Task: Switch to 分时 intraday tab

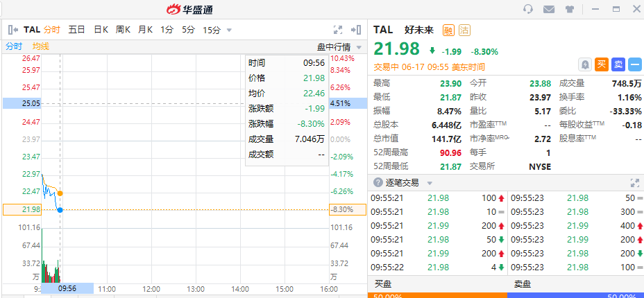Action: click(52, 30)
